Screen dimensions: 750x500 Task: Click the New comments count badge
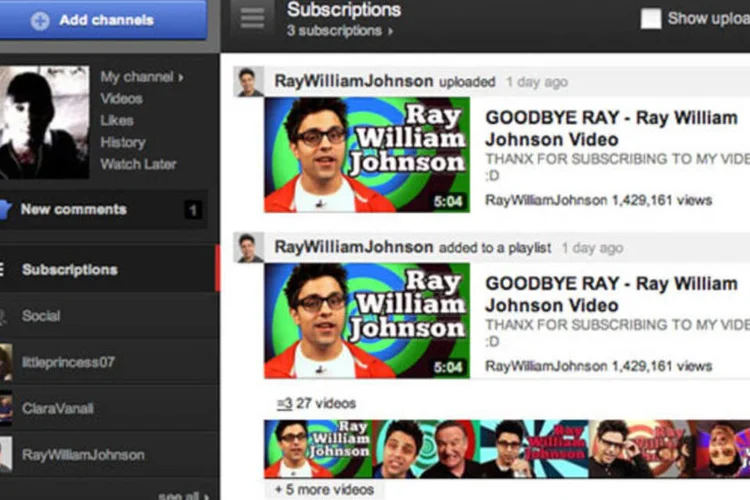coord(193,210)
